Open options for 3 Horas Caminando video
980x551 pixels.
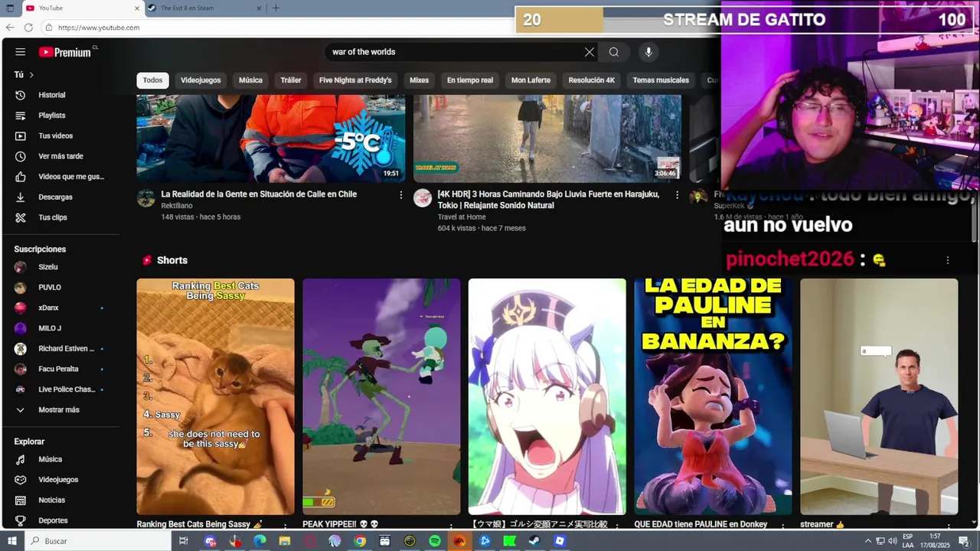pos(677,195)
